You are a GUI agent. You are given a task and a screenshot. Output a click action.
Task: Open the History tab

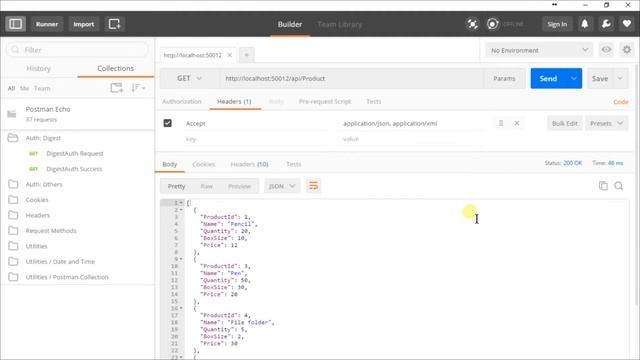tap(38, 68)
